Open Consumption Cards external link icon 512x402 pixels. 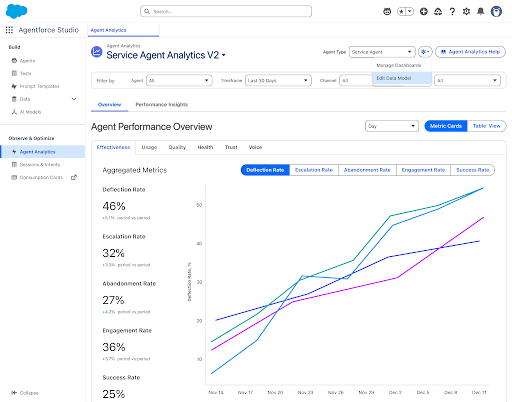[74, 177]
